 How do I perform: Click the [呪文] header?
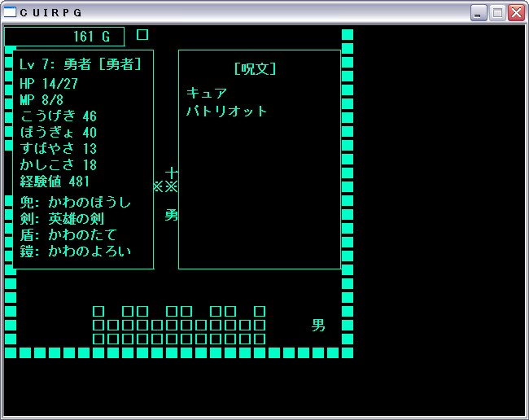point(255,69)
